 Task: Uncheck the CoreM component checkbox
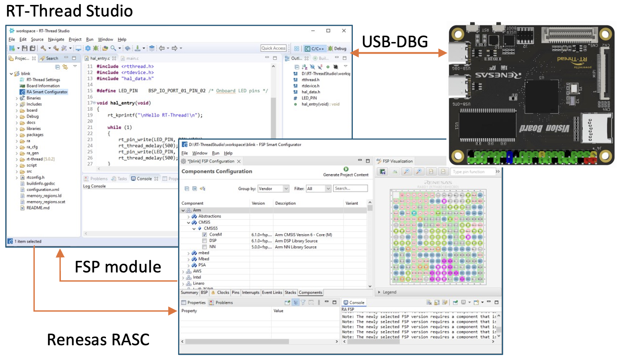pyautogui.click(x=204, y=235)
